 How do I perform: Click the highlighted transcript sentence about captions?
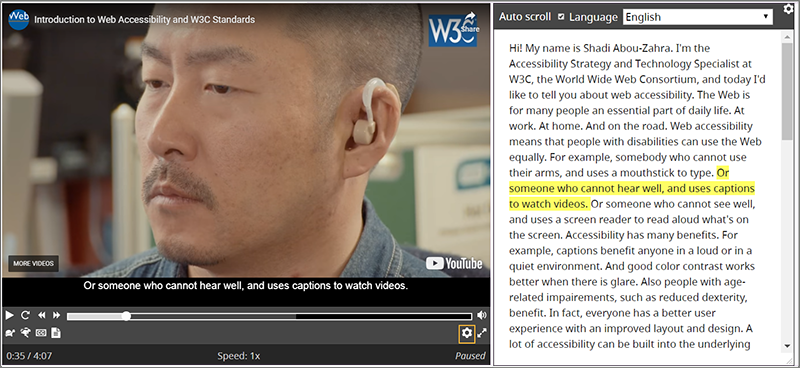632,188
